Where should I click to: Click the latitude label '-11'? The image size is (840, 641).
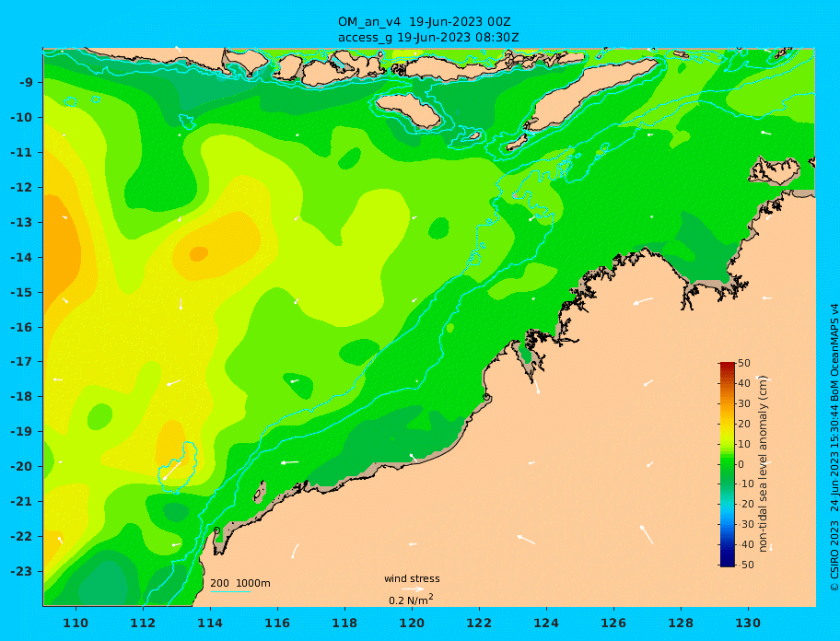(x=22, y=152)
